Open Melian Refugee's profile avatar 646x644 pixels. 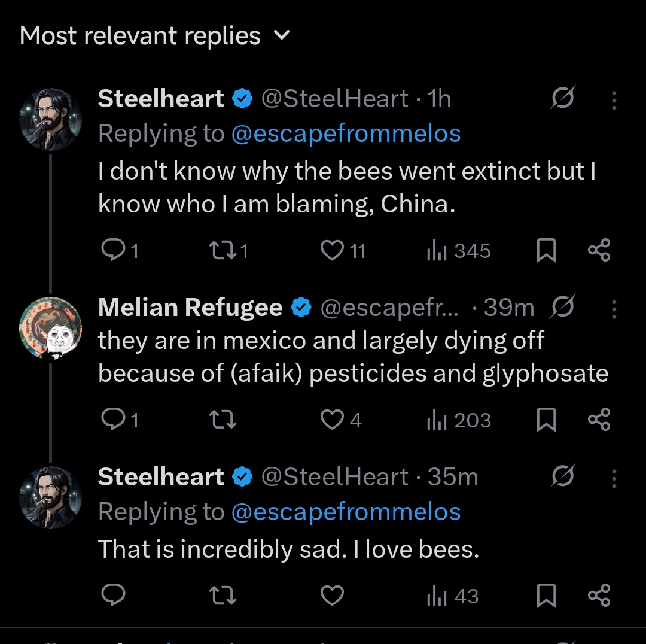[x=51, y=327]
